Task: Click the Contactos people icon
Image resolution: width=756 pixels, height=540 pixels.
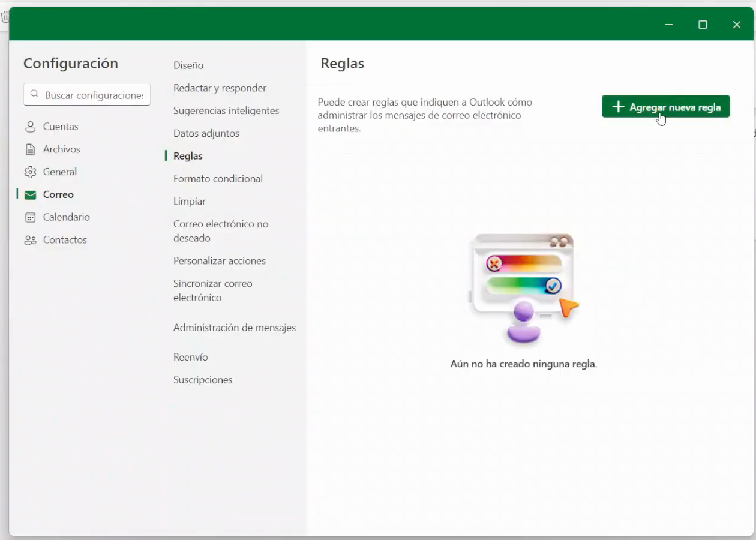Action: pos(30,240)
